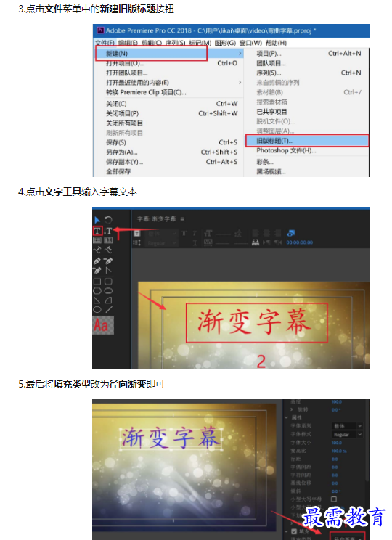Open Roll/Crawl options icon in title toolbar
This screenshot has width=392, height=540.
pyautogui.click(x=136, y=242)
